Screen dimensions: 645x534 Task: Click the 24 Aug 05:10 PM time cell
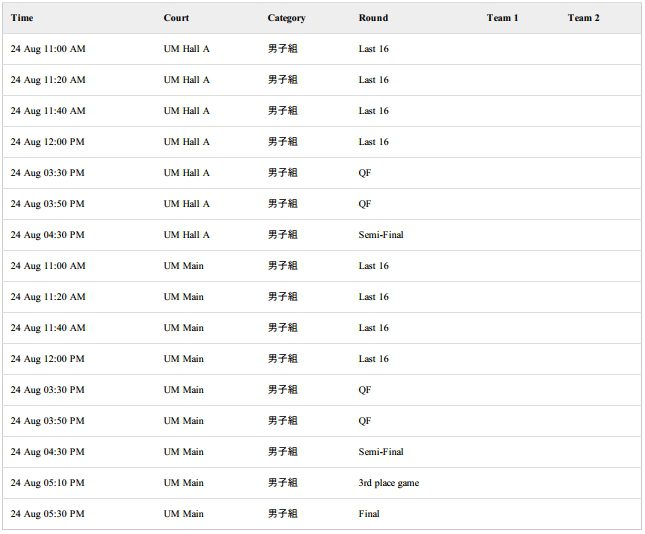coord(47,483)
